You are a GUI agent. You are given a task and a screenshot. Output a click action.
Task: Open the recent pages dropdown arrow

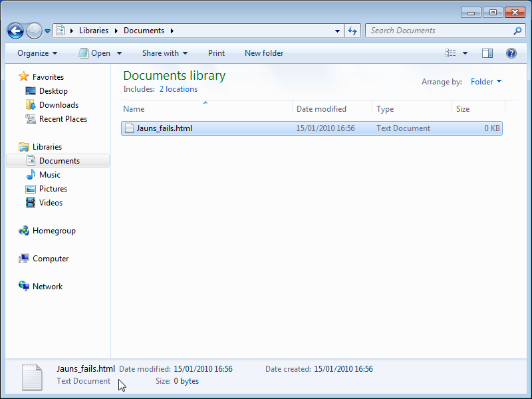pos(47,31)
